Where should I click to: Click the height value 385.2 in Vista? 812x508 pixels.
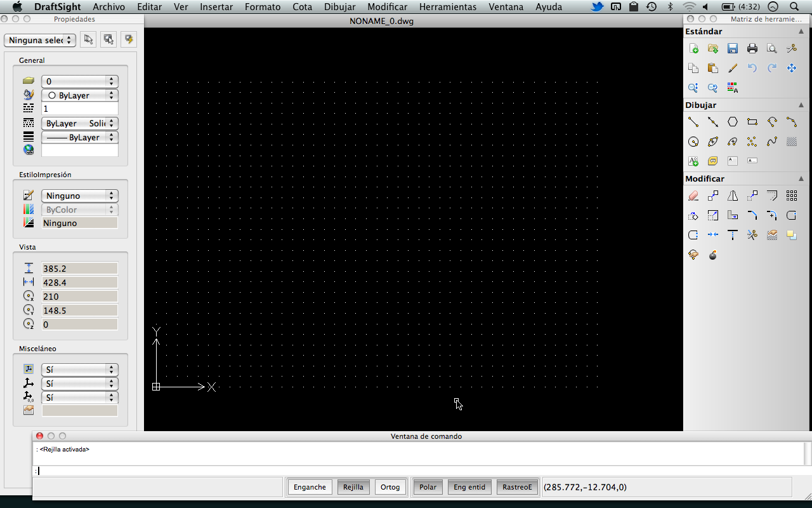[x=80, y=269]
